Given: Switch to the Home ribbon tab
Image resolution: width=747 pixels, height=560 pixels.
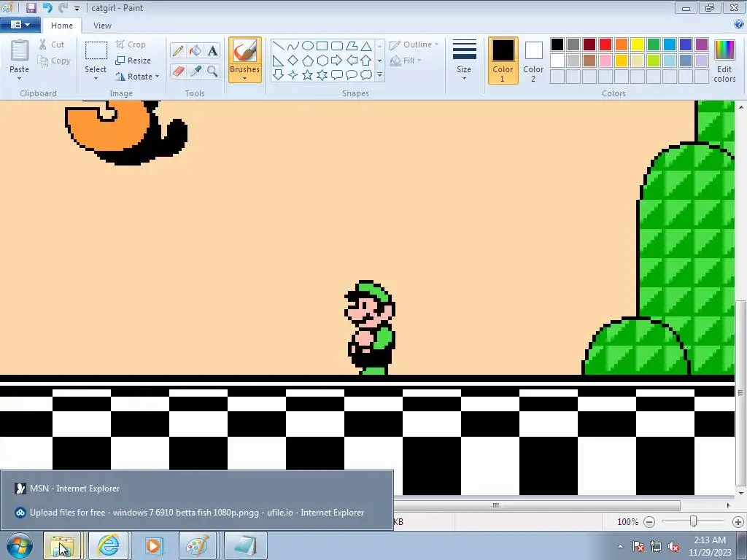Looking at the screenshot, I should [x=62, y=26].
